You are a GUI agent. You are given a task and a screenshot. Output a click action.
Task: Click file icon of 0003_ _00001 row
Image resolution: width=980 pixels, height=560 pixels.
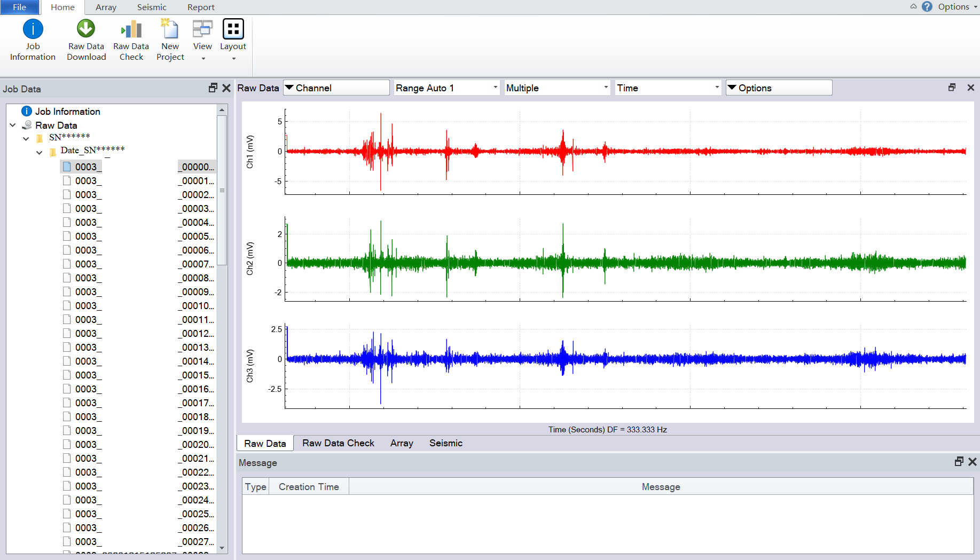67,180
